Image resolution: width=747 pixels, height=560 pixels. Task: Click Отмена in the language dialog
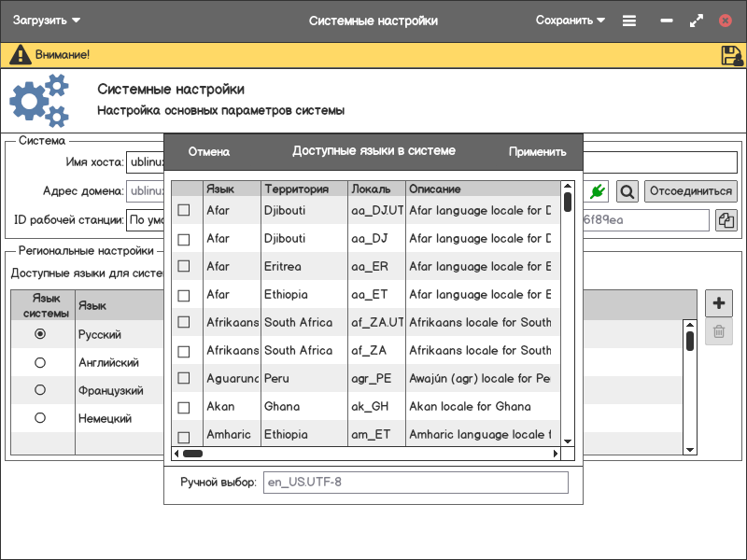209,152
